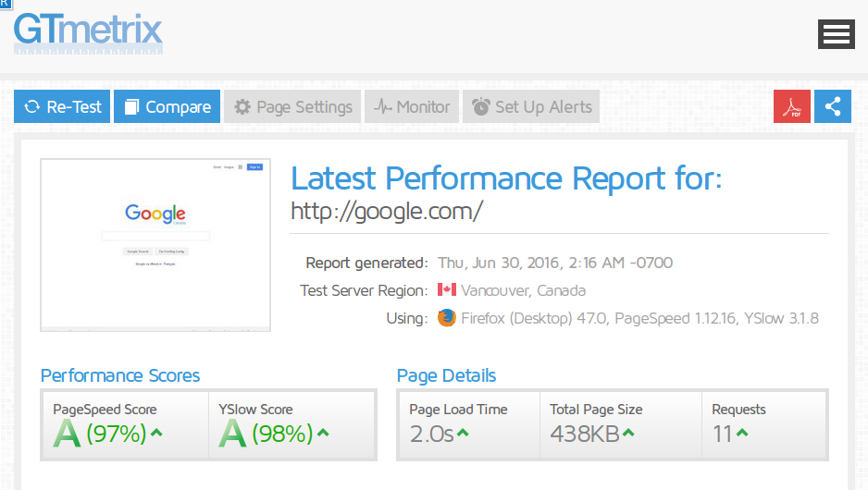Viewport: 868px width, 490px height.
Task: Click the PageSpeed Score label
Action: point(105,410)
